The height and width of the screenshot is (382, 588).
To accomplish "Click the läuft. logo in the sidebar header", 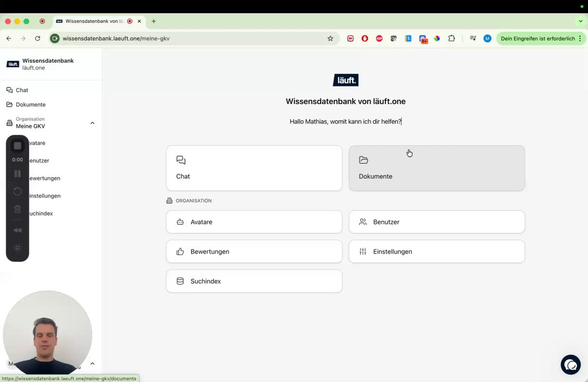I will (13, 64).
